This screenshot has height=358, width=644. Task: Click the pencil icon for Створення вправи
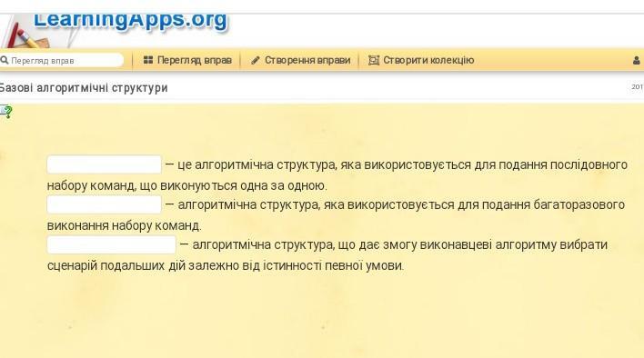tap(255, 60)
